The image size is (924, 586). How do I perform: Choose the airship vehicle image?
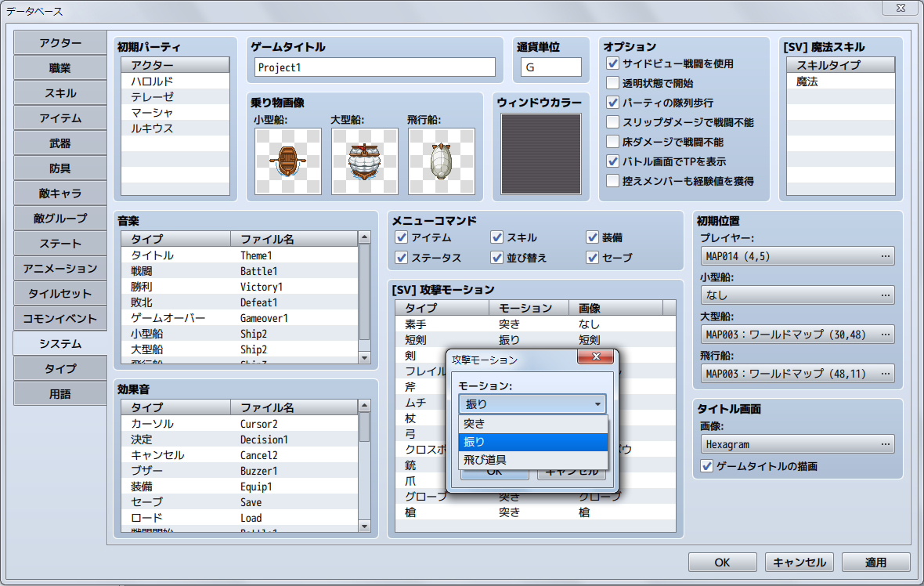pyautogui.click(x=442, y=161)
